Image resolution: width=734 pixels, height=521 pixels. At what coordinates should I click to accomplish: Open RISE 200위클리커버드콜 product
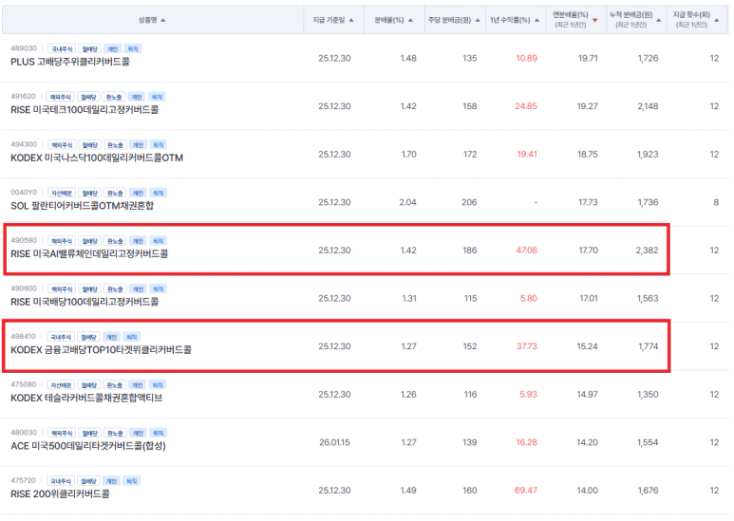coord(60,494)
